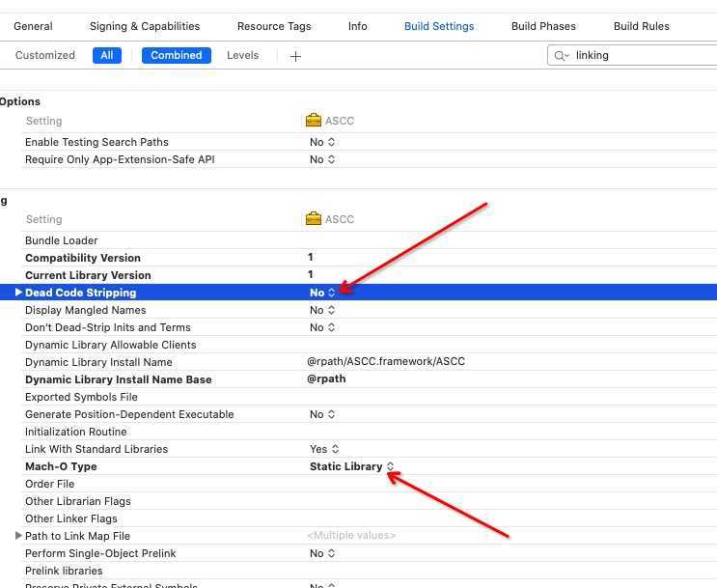
Task: Click the Current Library Version value 1
Action: pos(311,274)
